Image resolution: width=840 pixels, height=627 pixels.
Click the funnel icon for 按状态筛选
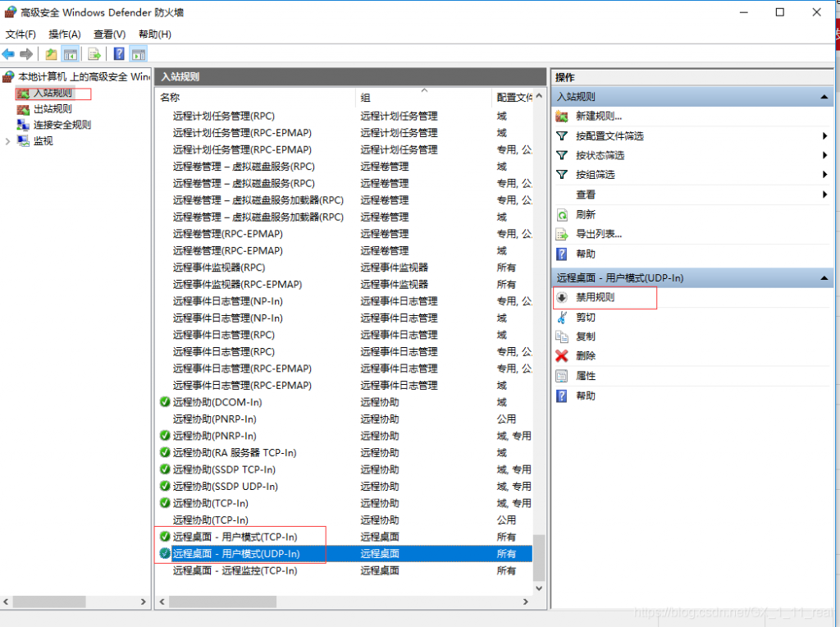coord(562,155)
